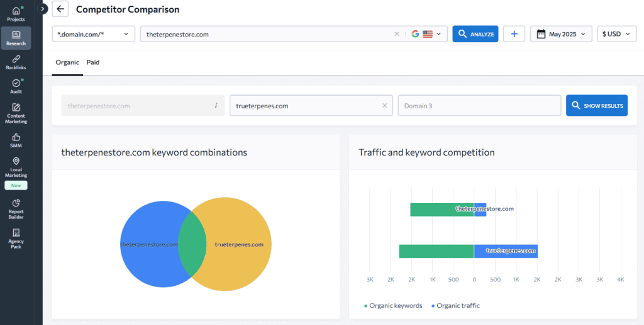
Task: Click the New badge under Local Marketing
Action: pyautogui.click(x=16, y=185)
